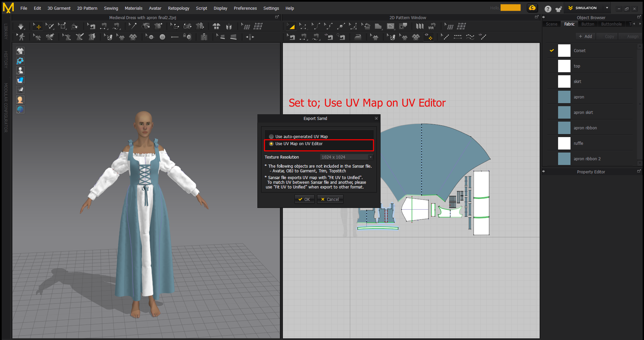Expand the SIMULATION mode dropdown arrow
The width and height of the screenshot is (644, 340).
click(607, 8)
